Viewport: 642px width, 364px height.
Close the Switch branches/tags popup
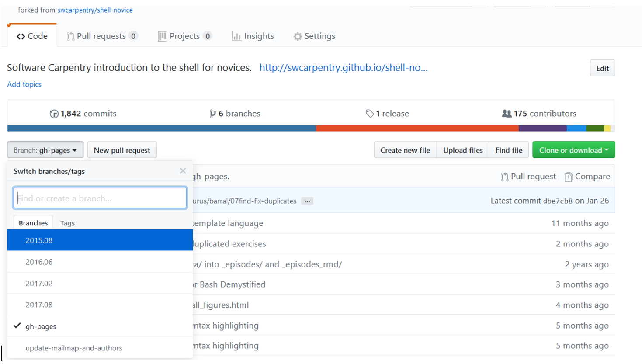pos(183,171)
